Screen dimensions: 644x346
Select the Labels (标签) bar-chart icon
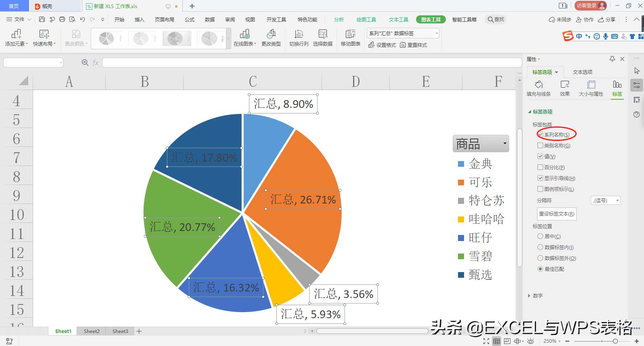(617, 84)
